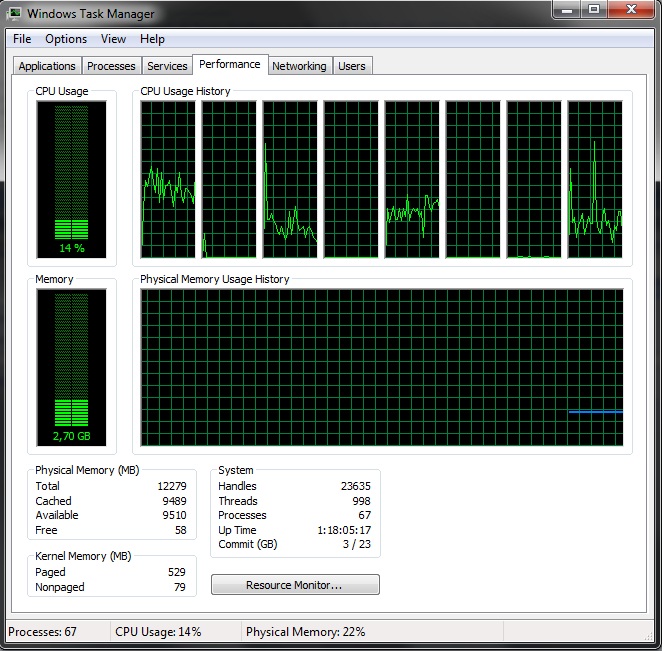Open the Options menu
The width and height of the screenshot is (664, 651).
coord(66,39)
